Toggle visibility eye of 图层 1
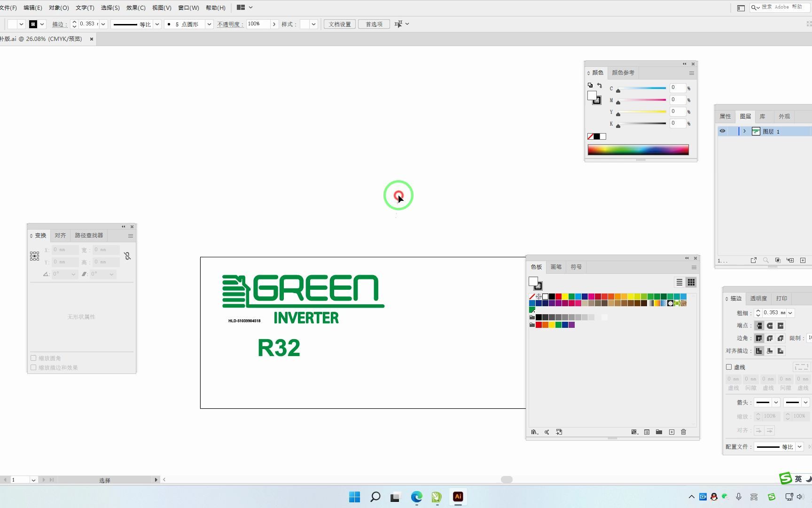This screenshot has width=812, height=508. [722, 131]
